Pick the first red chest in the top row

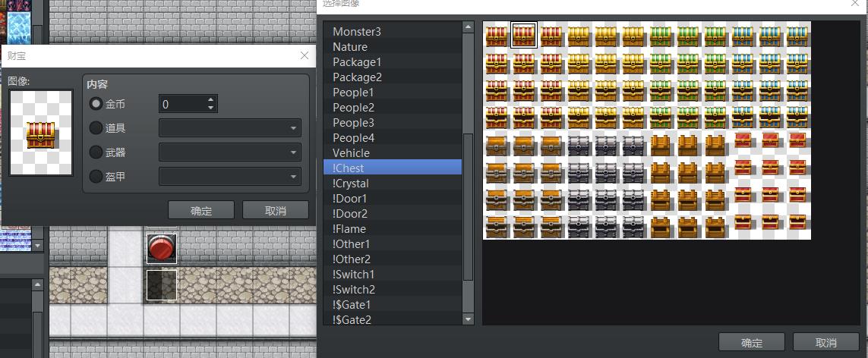[497, 36]
